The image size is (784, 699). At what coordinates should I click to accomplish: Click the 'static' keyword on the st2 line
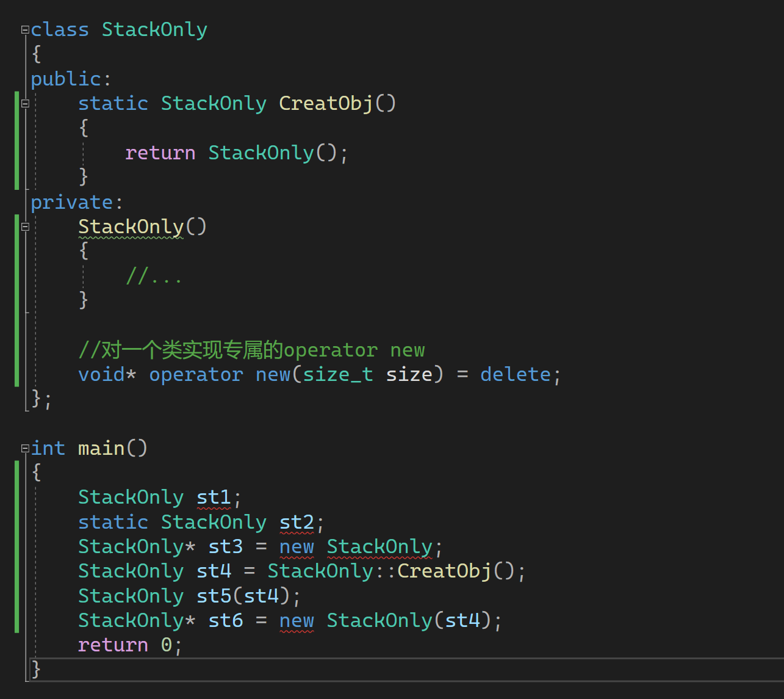[x=113, y=522]
